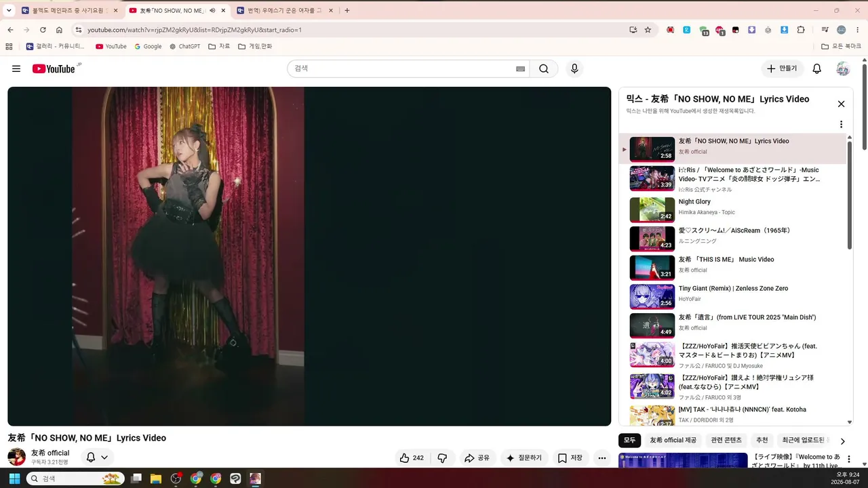Install app icon in address bar
Viewport: 868px width, 488px height.
coord(633,30)
